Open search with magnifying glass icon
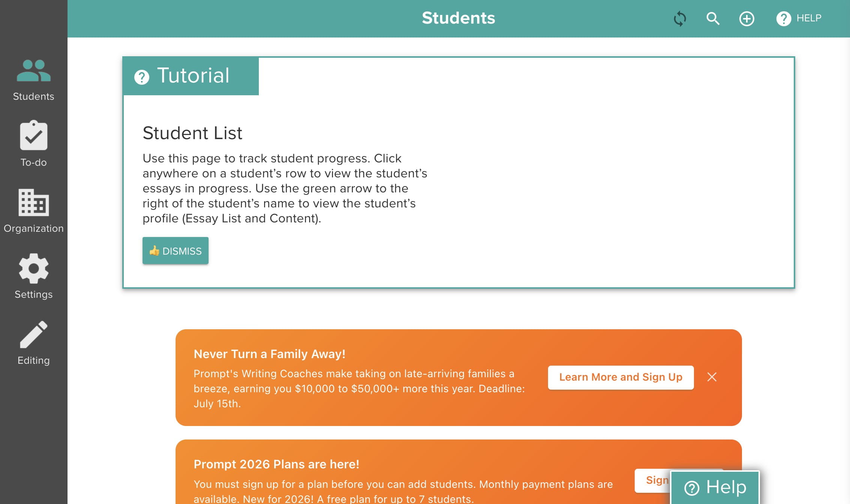This screenshot has width=850, height=504. 713,18
